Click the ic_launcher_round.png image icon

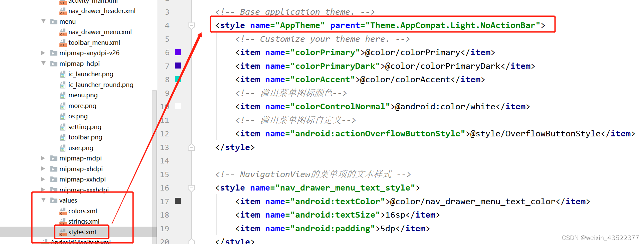click(63, 85)
